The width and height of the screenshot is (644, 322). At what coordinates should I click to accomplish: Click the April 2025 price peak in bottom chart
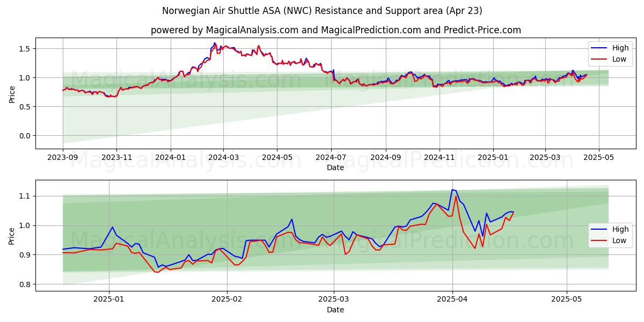[x=453, y=190]
